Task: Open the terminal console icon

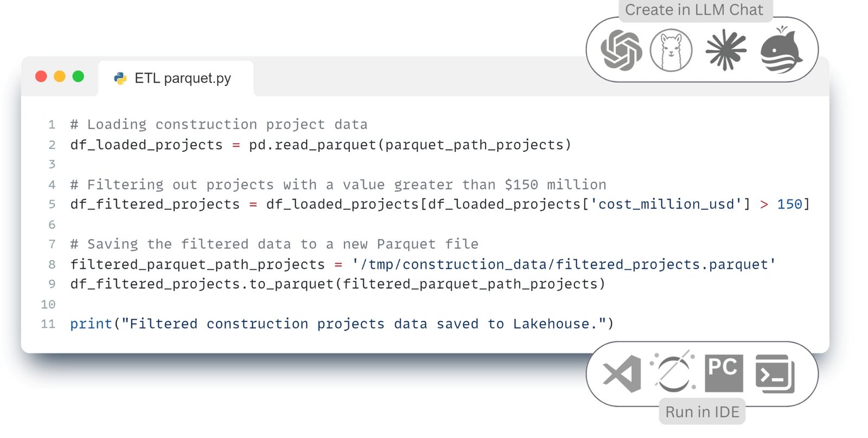Action: [775, 374]
